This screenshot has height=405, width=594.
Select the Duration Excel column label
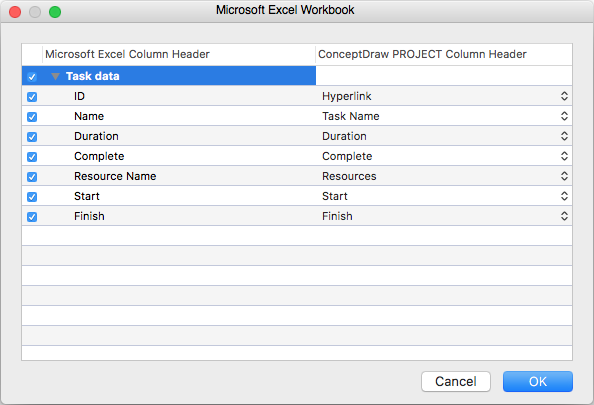click(96, 136)
